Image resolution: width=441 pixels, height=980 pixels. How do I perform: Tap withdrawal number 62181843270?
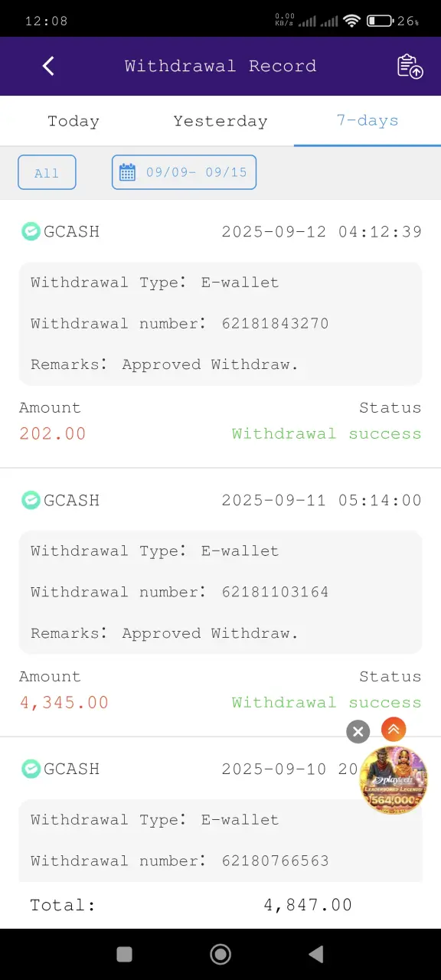[x=276, y=323]
